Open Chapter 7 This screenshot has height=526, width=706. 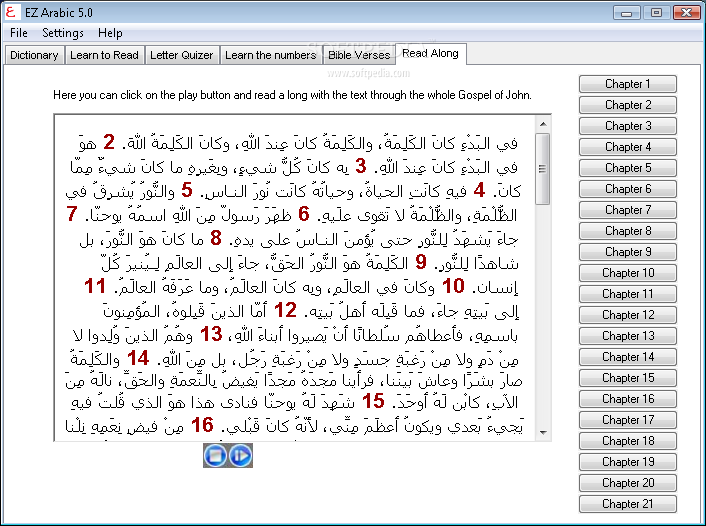coord(628,210)
